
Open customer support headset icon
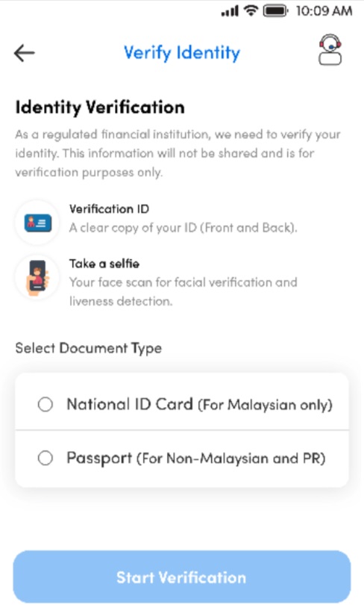pos(330,50)
